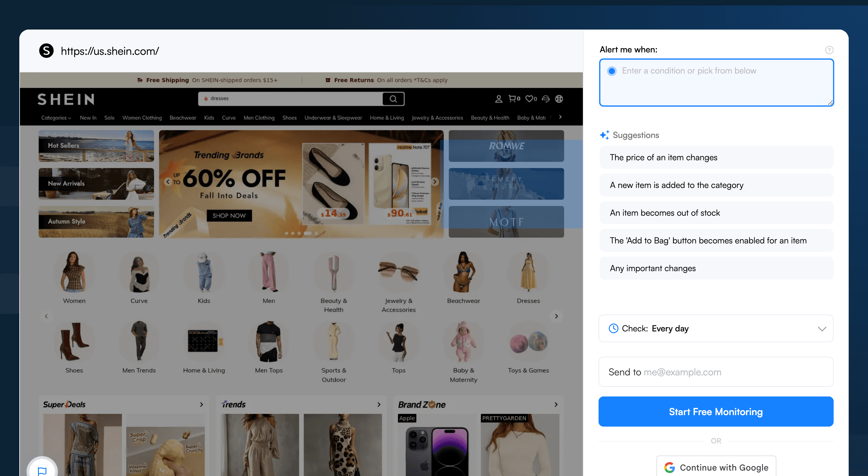Image resolution: width=868 pixels, height=476 pixels.
Task: Click the SHEIN dresses search box
Action: pos(291,99)
